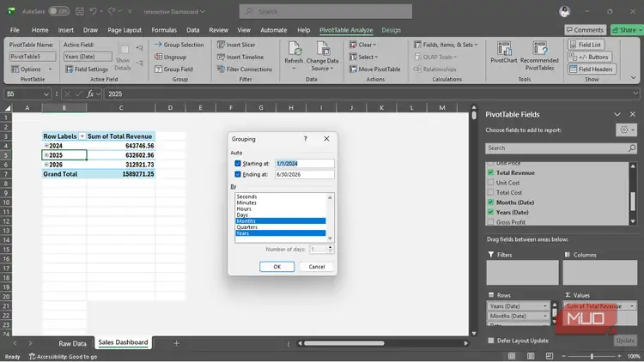Open the Clear dropdown
This screenshot has height=362, width=644.
pos(363,45)
